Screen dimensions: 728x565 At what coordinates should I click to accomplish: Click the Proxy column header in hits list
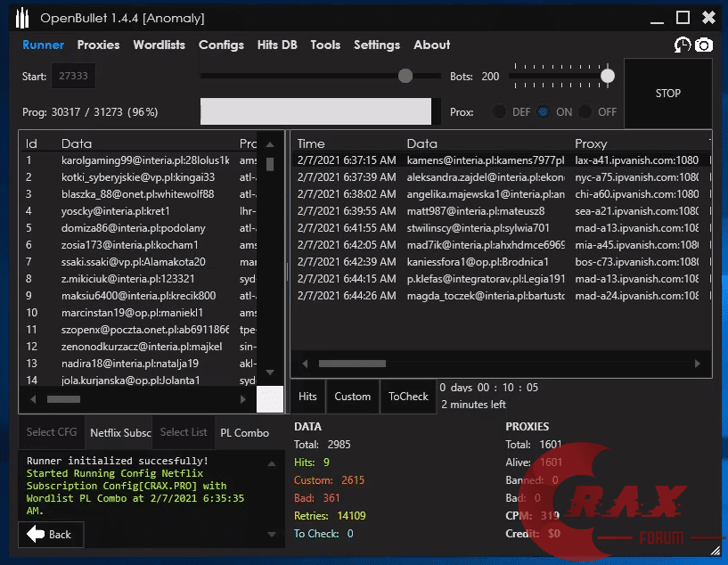591,143
